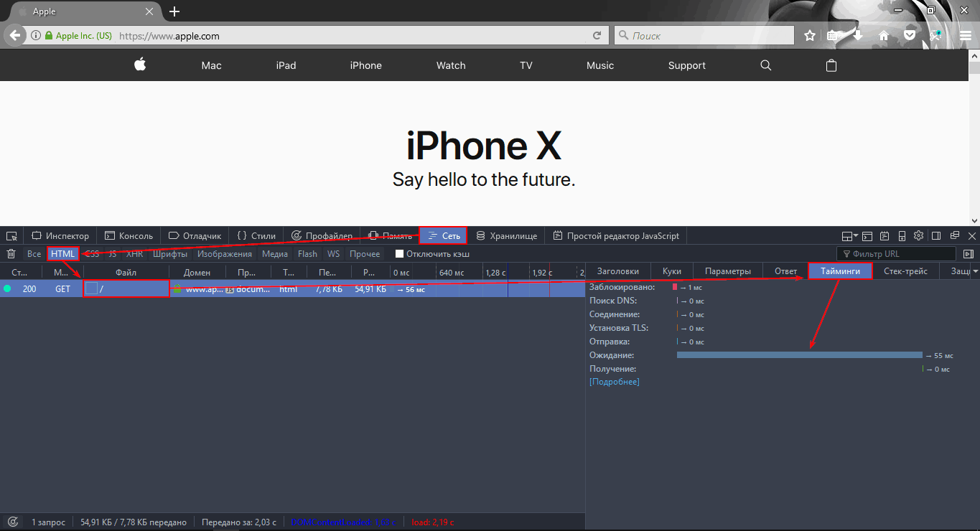Switch to Хранилище devtools tab
Image resolution: width=980 pixels, height=531 pixels.
click(x=506, y=235)
